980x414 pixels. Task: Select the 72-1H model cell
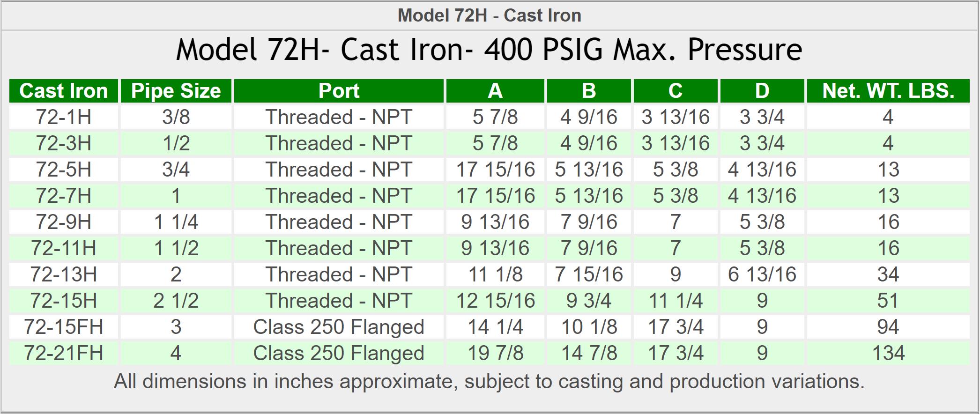(64, 117)
